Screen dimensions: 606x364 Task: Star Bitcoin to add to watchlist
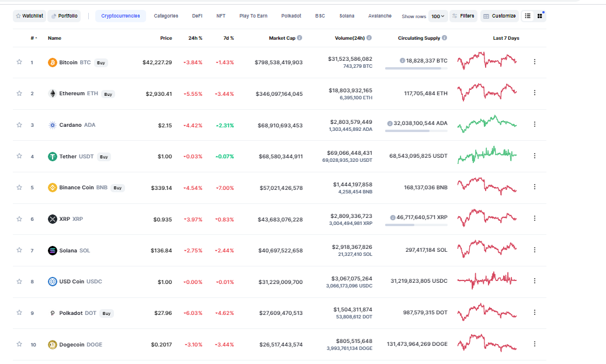(x=19, y=62)
